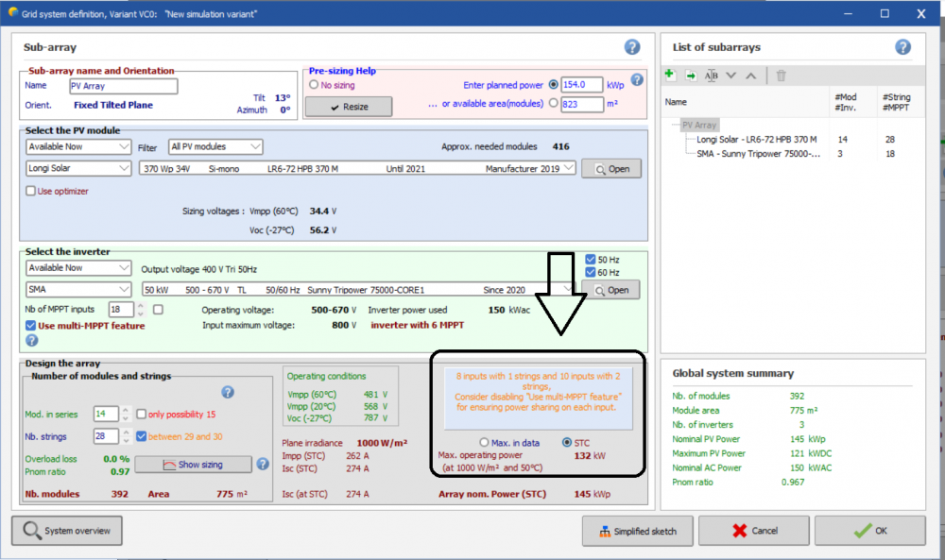This screenshot has height=560, width=945.
Task: Expand the All PV modules filter dropdown
Action: [x=215, y=146]
